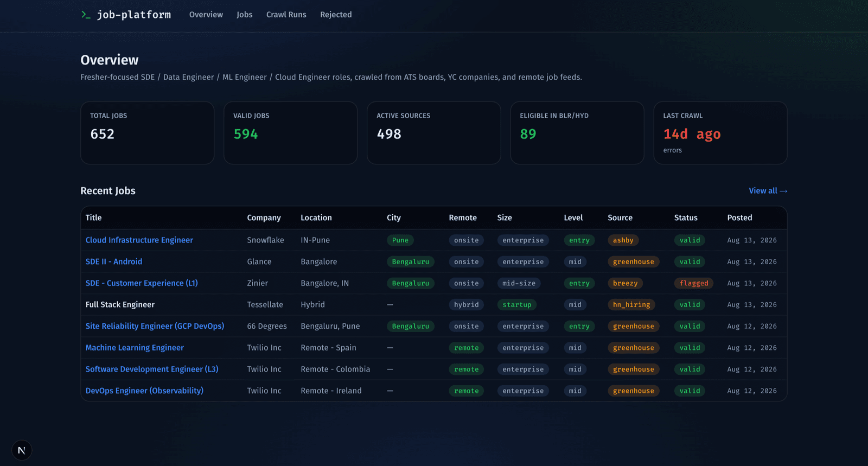Click the City column header

(394, 218)
